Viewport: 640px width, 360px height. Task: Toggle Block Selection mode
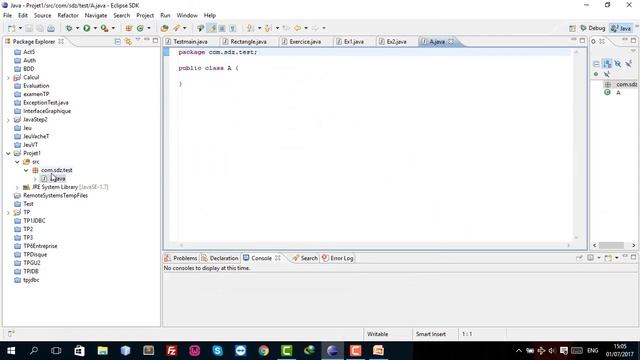222,28
